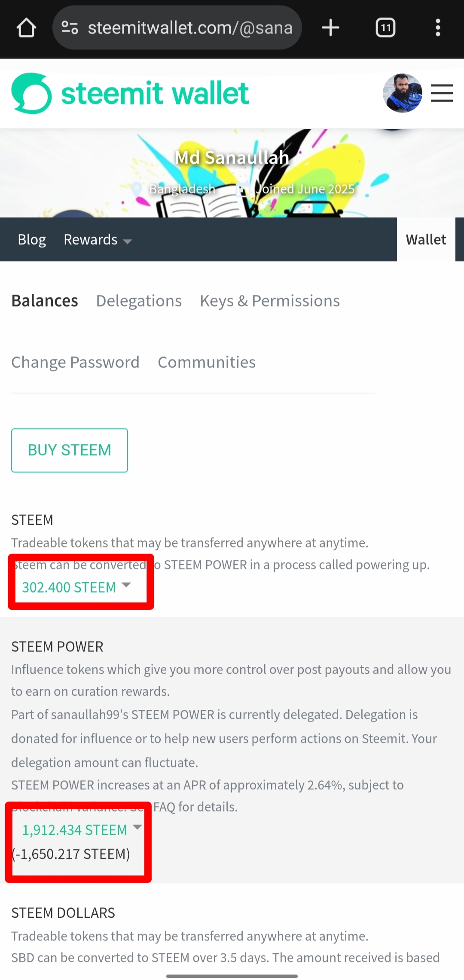Click the Steemit wallet logo
The width and height of the screenshot is (464, 980).
130,93
